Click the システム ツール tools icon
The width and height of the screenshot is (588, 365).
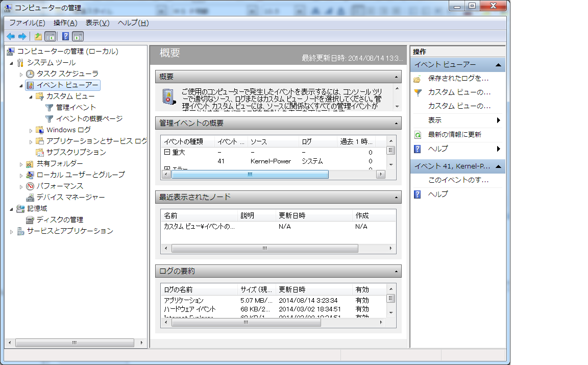pos(20,63)
